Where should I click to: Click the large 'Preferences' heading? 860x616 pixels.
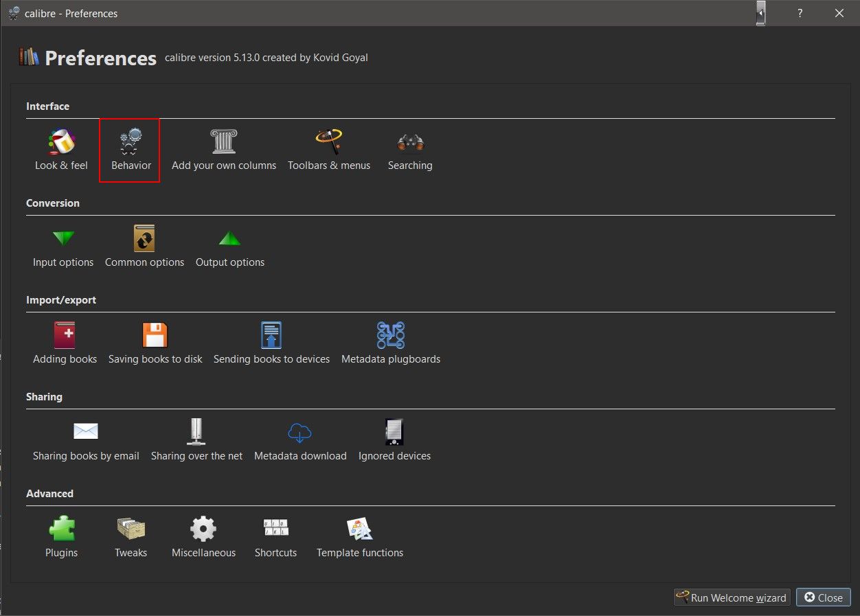click(x=101, y=58)
